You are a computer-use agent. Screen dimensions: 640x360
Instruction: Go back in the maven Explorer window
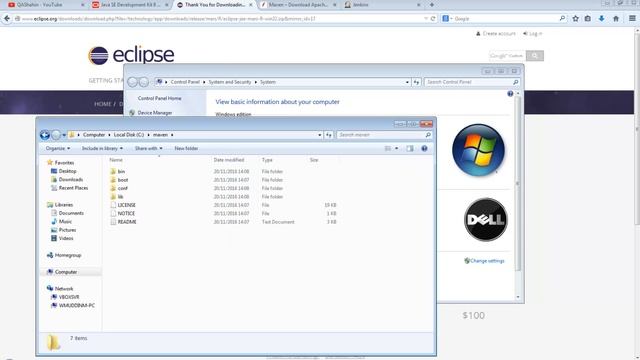45,135
